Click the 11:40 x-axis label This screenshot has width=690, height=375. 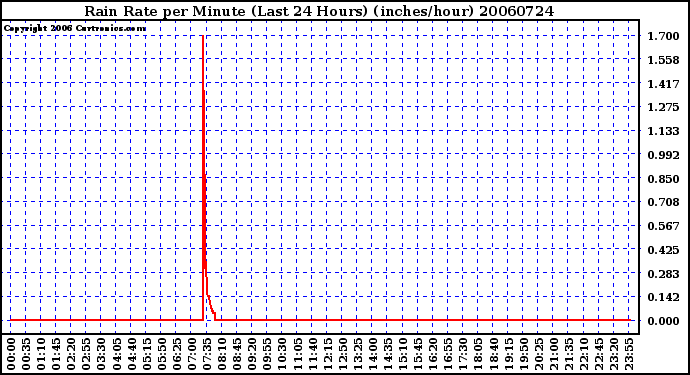(x=312, y=355)
